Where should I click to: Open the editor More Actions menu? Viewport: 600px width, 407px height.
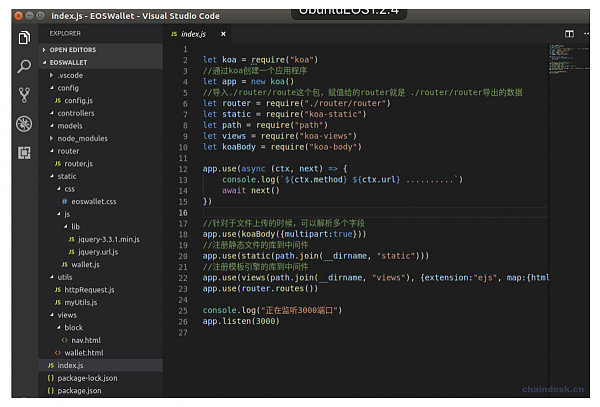(586, 34)
